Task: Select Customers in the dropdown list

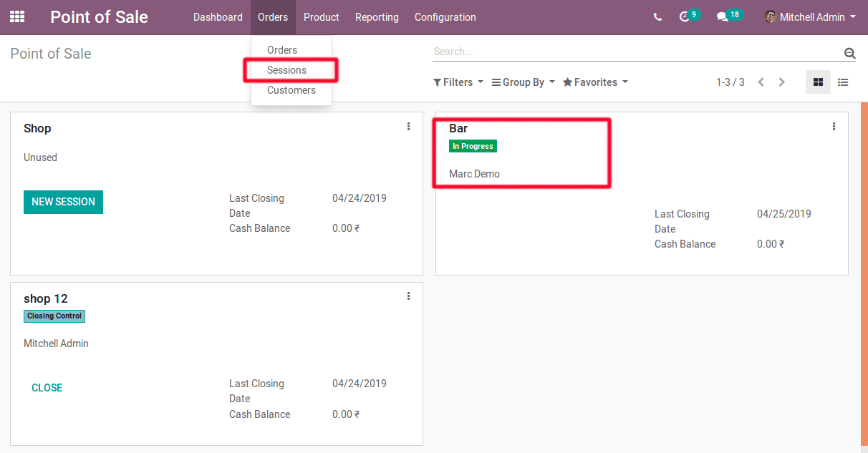Action: click(x=291, y=90)
